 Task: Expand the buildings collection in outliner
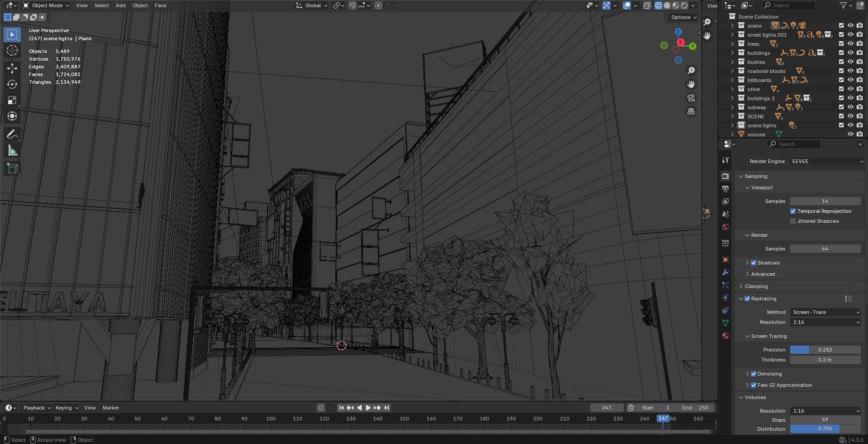tap(732, 53)
